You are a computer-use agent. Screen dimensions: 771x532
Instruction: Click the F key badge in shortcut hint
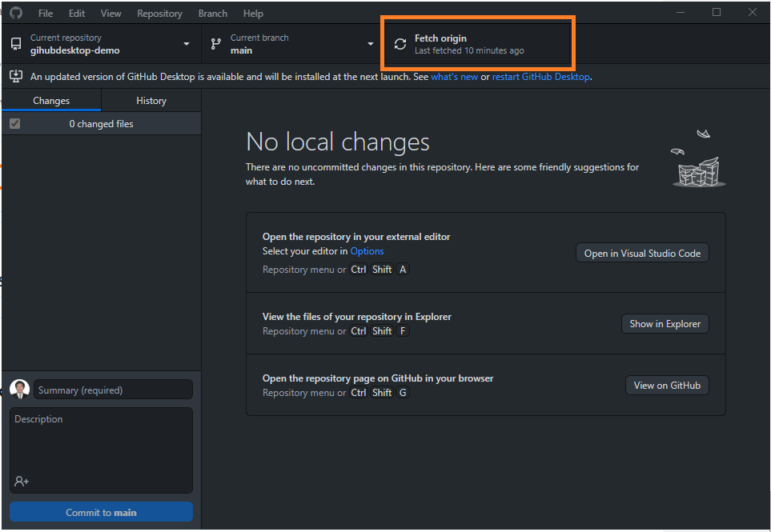403,331
